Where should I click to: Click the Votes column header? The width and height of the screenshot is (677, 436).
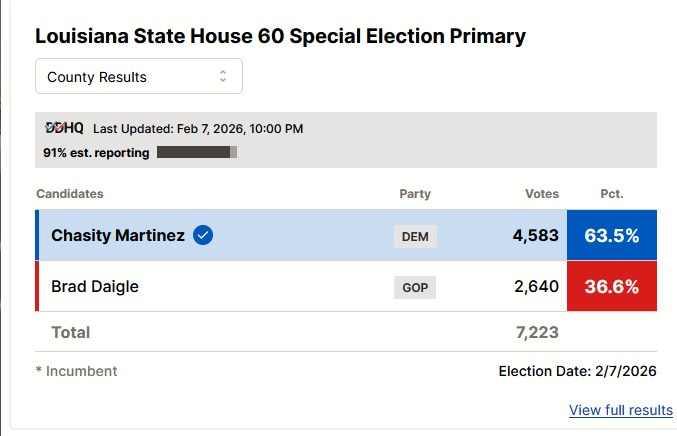542,194
